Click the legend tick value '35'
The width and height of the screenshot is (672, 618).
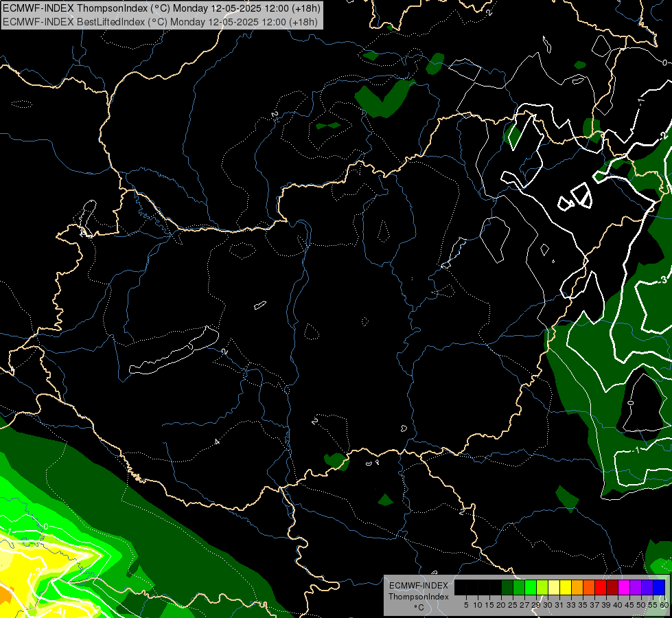pos(583,605)
